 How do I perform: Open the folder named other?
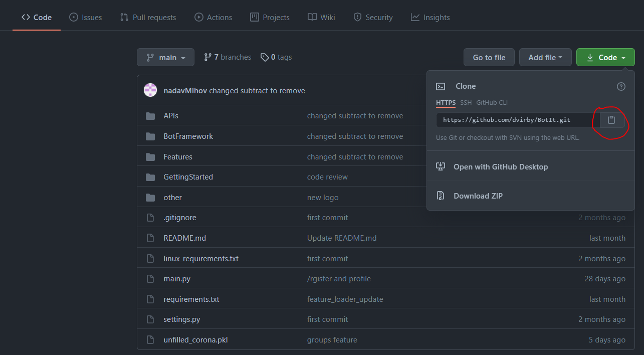point(173,198)
